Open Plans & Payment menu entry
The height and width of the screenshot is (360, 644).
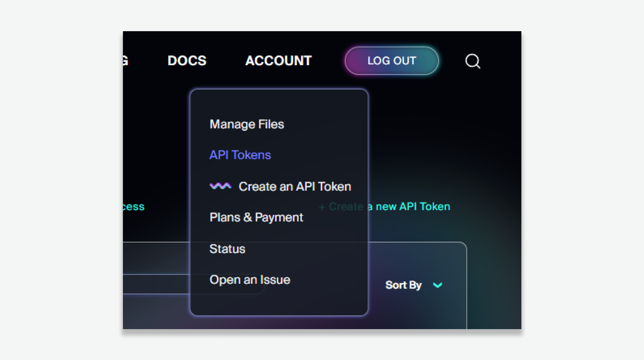tap(256, 217)
